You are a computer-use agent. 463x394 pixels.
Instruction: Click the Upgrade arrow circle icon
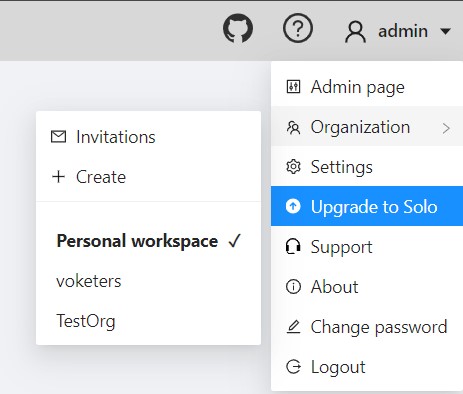point(293,206)
